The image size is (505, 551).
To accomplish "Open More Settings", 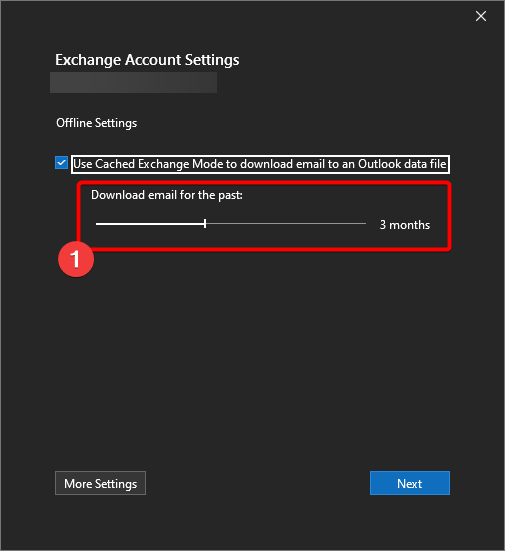I will click(101, 483).
